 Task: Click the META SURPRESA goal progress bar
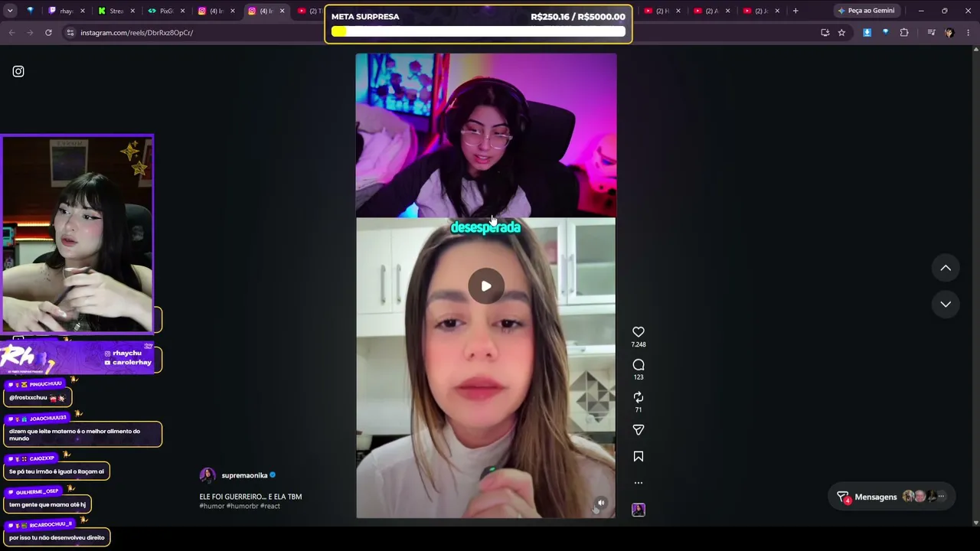479,31
